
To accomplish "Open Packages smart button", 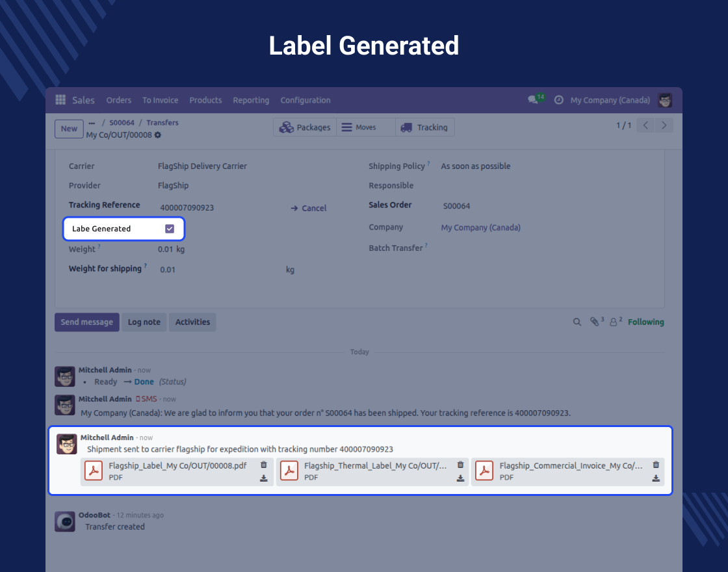I will coord(305,127).
